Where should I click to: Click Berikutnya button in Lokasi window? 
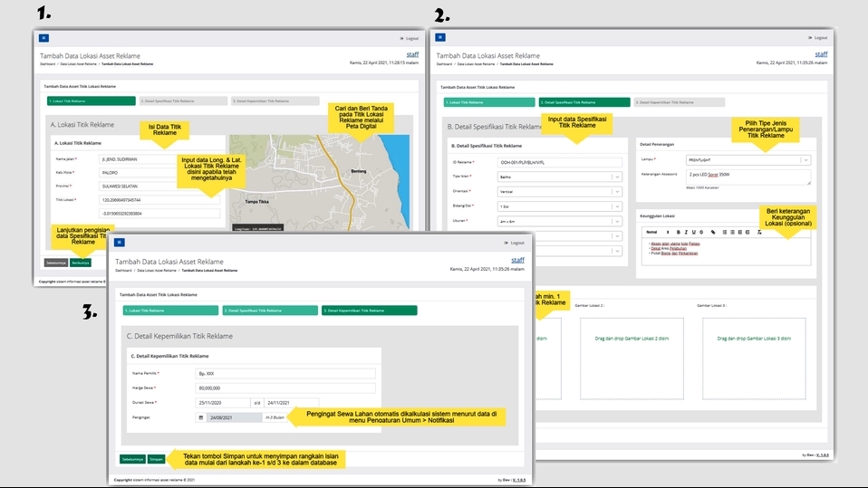[x=81, y=263]
